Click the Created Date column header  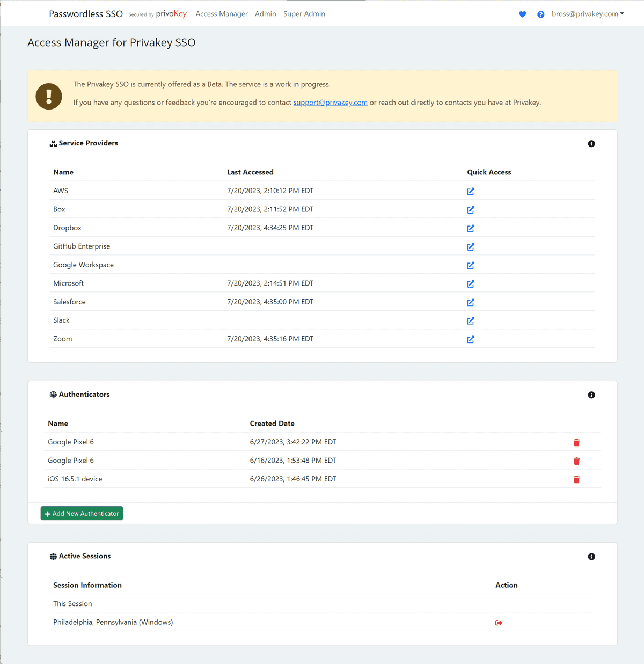pos(272,424)
